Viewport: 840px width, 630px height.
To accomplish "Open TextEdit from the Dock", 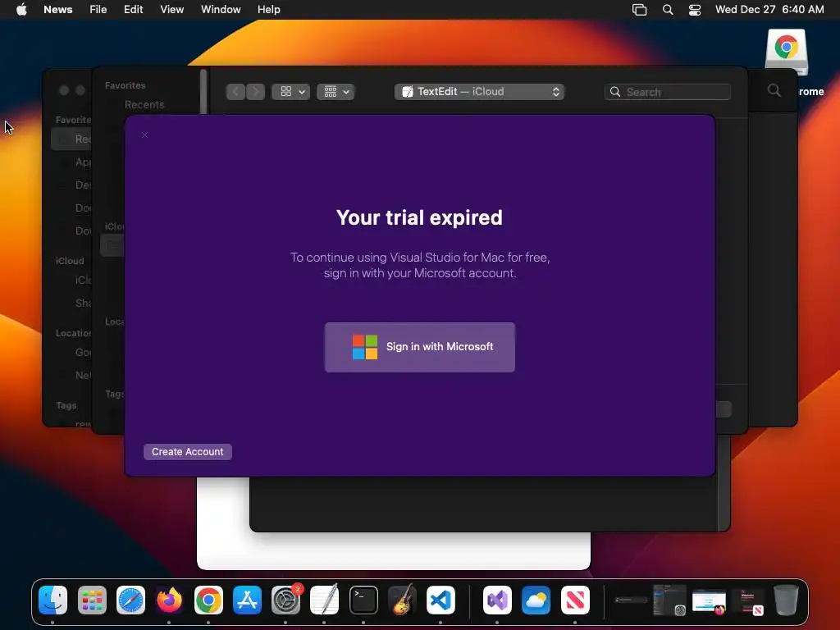I will pos(325,600).
